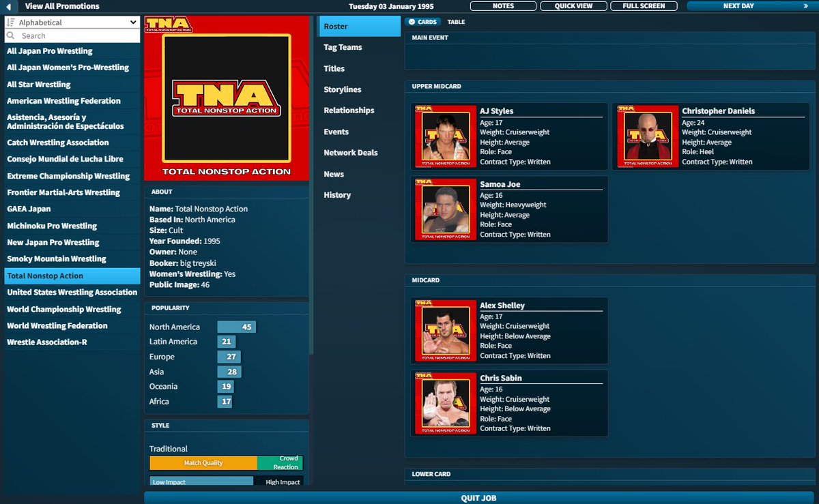Select All Japan Women's Pro-Wrestling
This screenshot has height=504, width=819.
coord(72,68)
